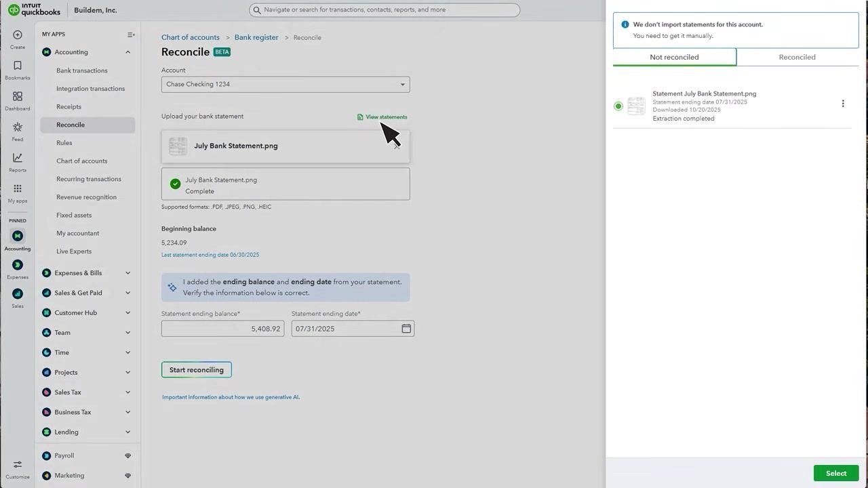Expand the Lending section

tap(127, 432)
